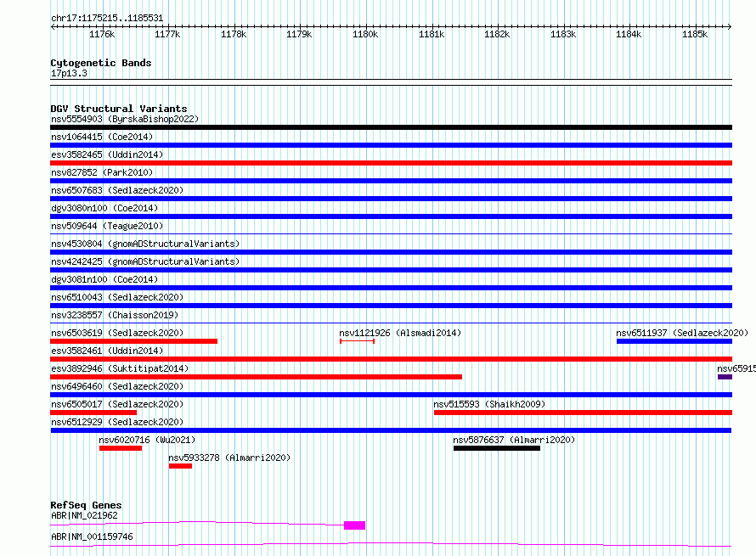Click the chr17:1175215..1185531 region label
The height and width of the screenshot is (556, 756).
click(x=107, y=19)
